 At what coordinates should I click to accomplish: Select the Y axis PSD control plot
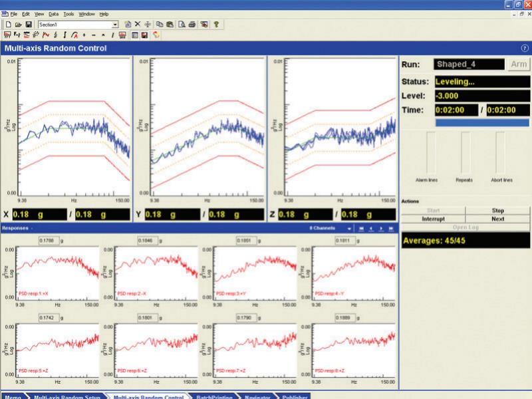click(207, 127)
